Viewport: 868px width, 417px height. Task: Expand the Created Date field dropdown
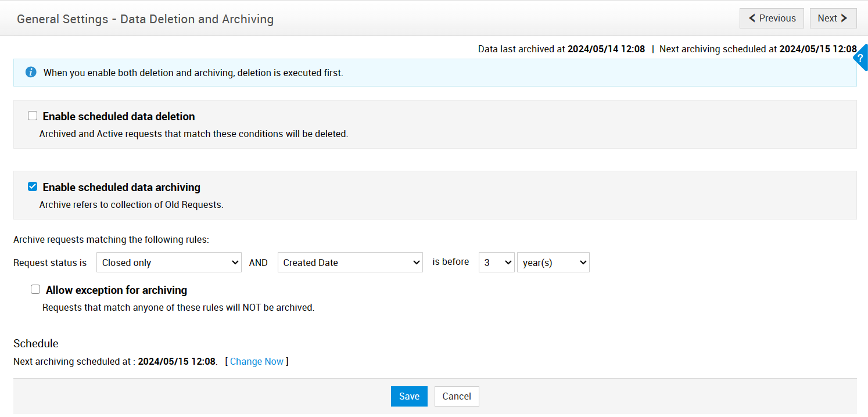click(350, 263)
